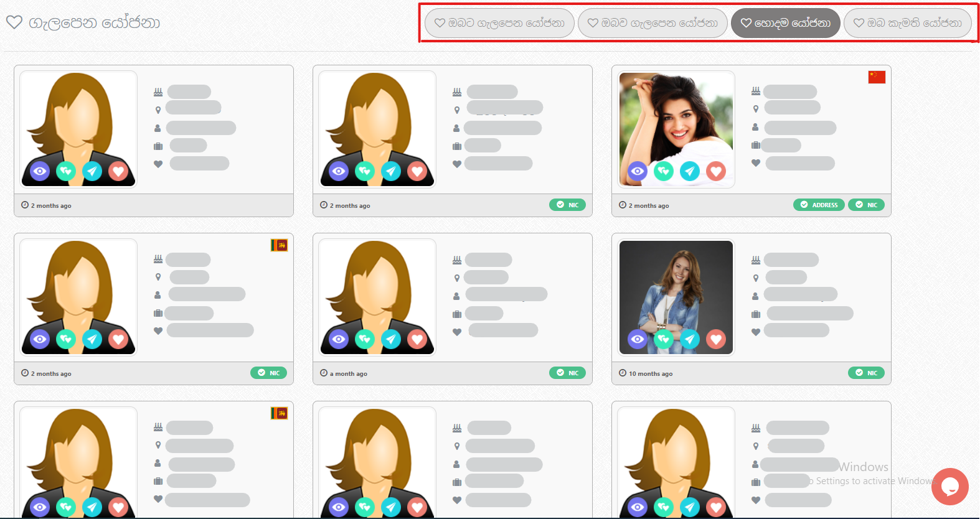
Task: Click heart outline icon beside page heading
Action: coord(14,22)
